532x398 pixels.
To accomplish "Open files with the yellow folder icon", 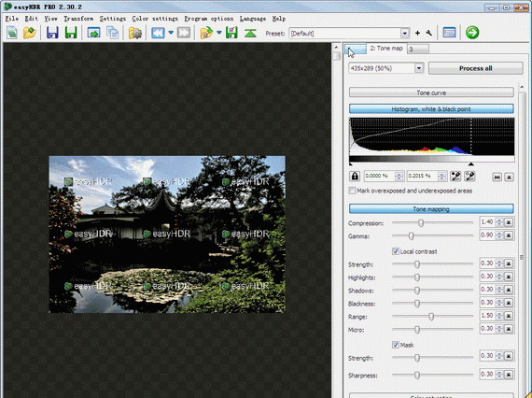I will (x=30, y=33).
